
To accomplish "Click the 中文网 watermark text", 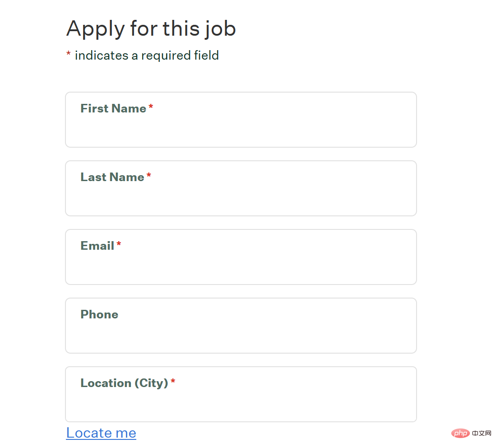I will point(482,434).
